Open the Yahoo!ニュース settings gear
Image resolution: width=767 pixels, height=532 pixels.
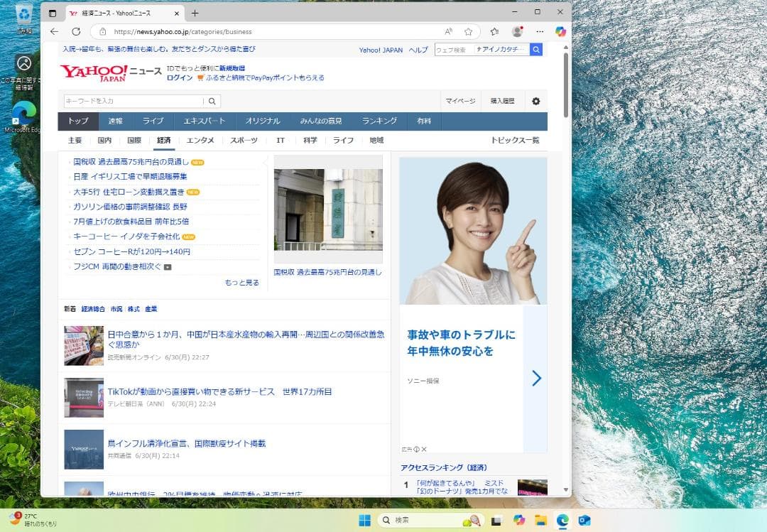(536, 102)
